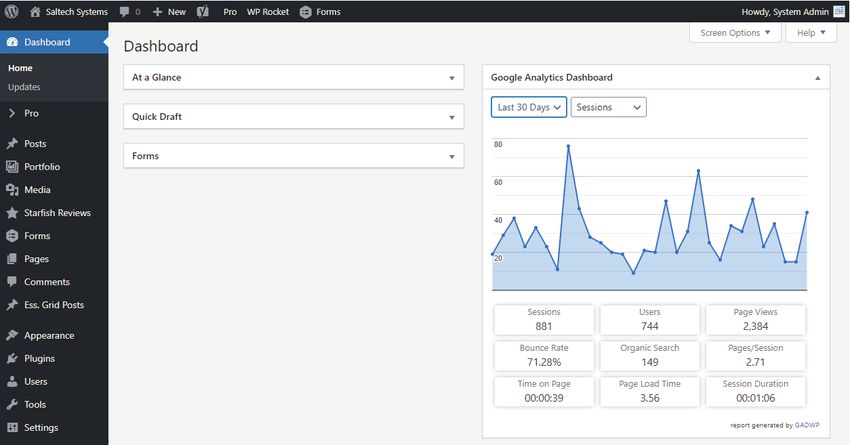Click the Starfish Reviews star icon
The width and height of the screenshot is (850, 445).
point(12,212)
